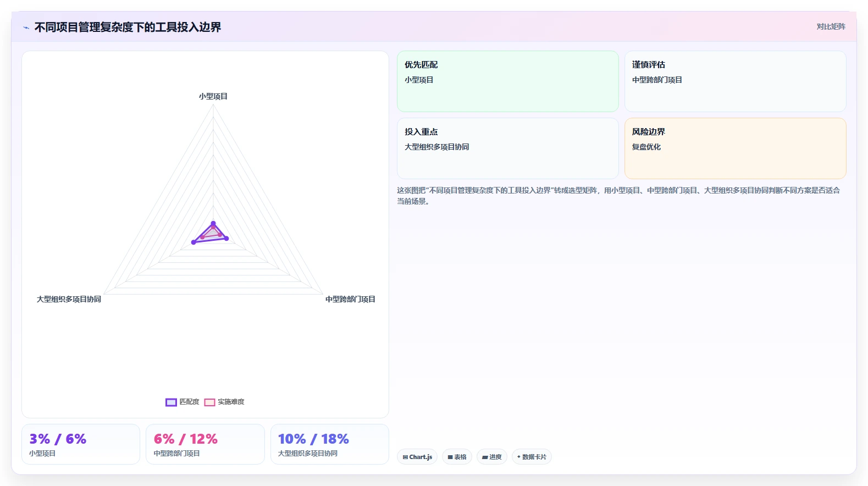This screenshot has height=486, width=868.
Task: Open the 投入重点 card
Action: point(508,148)
